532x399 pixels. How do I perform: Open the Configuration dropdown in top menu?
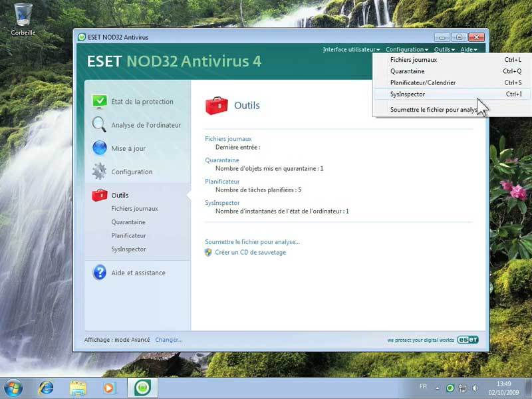click(x=407, y=49)
